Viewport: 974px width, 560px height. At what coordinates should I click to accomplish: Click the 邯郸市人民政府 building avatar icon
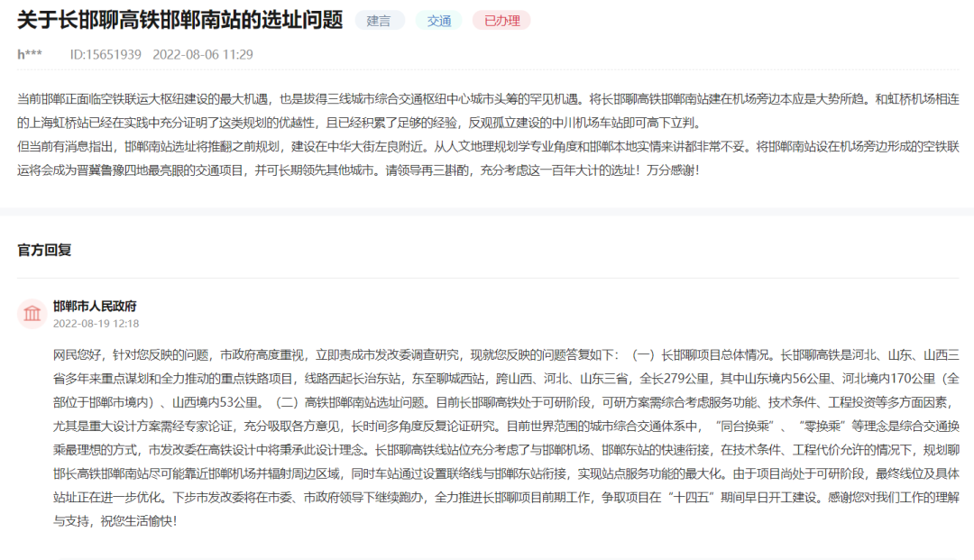[x=32, y=314]
